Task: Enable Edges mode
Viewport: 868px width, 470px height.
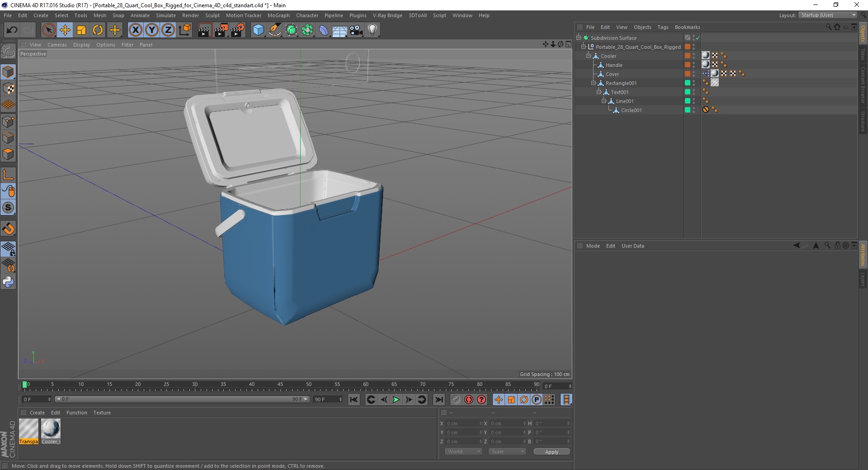Action: (8, 138)
